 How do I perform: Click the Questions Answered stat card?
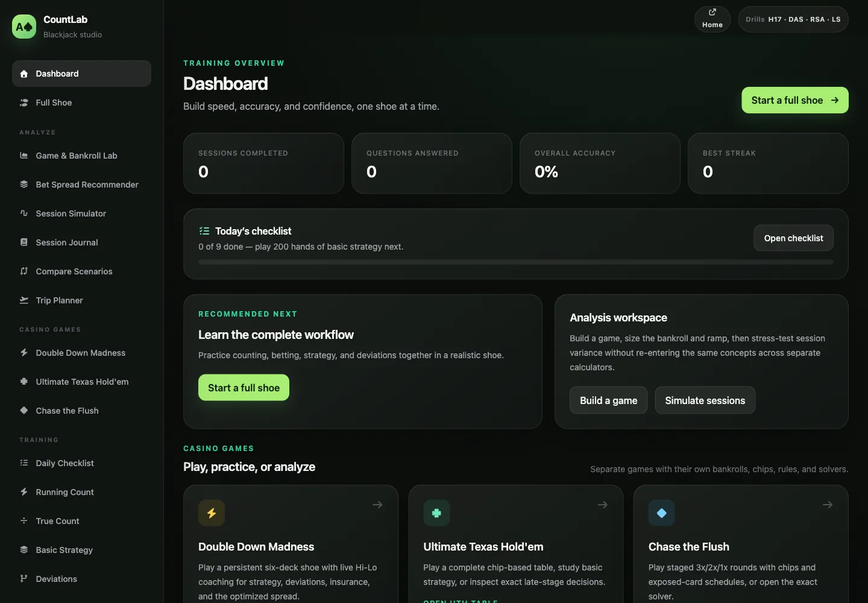coord(432,163)
